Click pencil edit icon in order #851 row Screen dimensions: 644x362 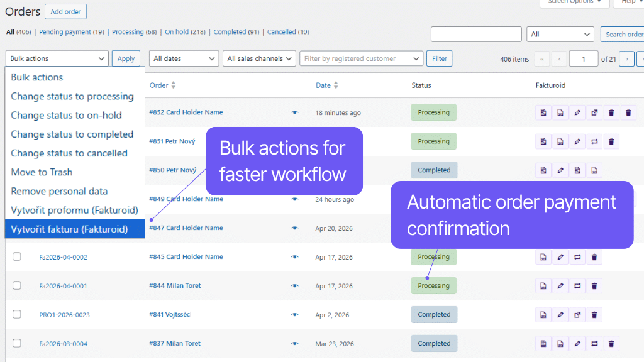pyautogui.click(x=577, y=141)
